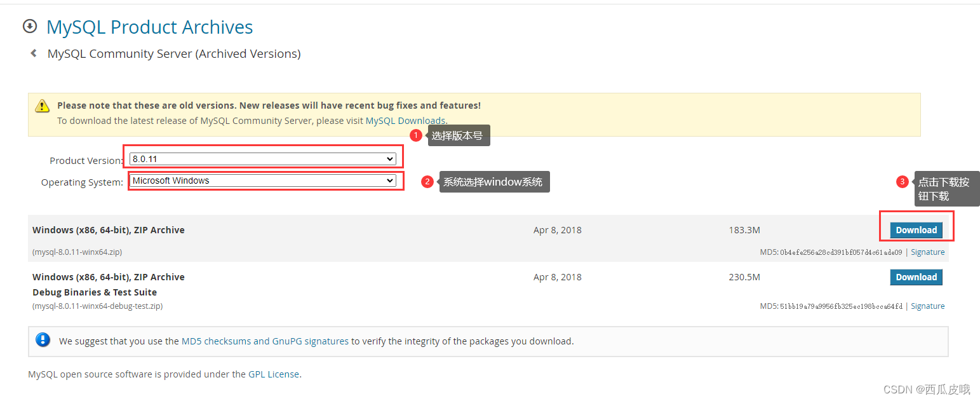
Task: Click the circular download icon beside page title
Action: pos(30,26)
